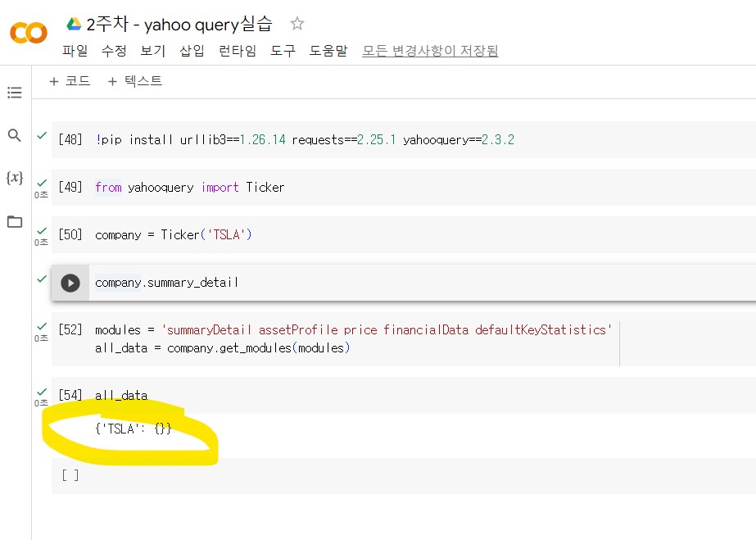Open the variables {x} panel icon
The image size is (756, 540).
pyautogui.click(x=15, y=178)
